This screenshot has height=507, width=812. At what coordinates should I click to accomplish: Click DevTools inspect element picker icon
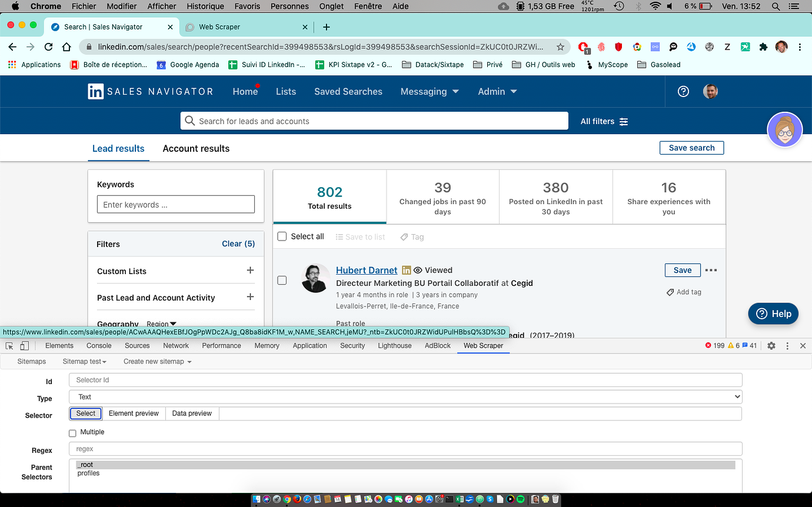click(x=10, y=346)
